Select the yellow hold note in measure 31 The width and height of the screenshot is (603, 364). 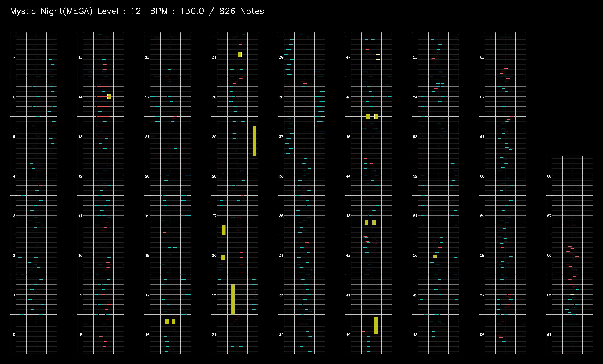(x=240, y=55)
